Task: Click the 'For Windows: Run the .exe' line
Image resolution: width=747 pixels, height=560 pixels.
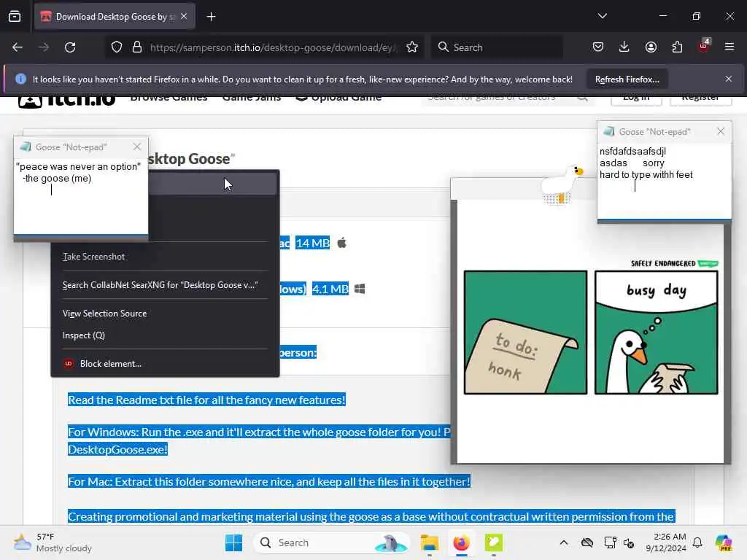Action: (259, 432)
